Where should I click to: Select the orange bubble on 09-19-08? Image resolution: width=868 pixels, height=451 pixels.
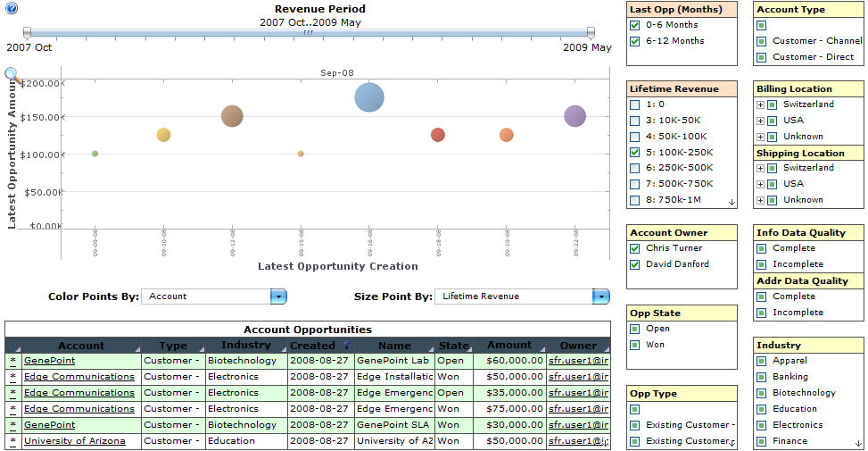pos(507,135)
